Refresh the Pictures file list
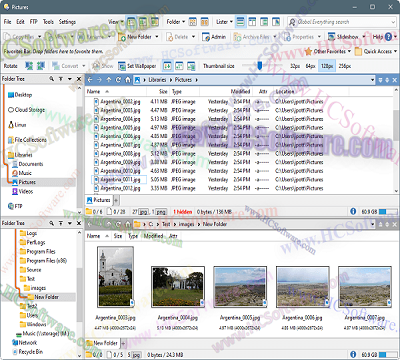The width and height of the screenshot is (400, 360). (118, 80)
